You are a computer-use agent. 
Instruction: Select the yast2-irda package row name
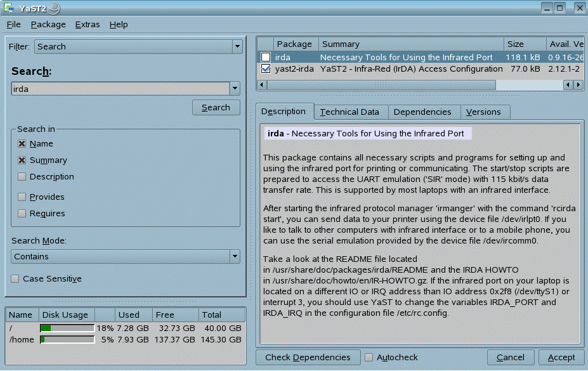coord(294,69)
